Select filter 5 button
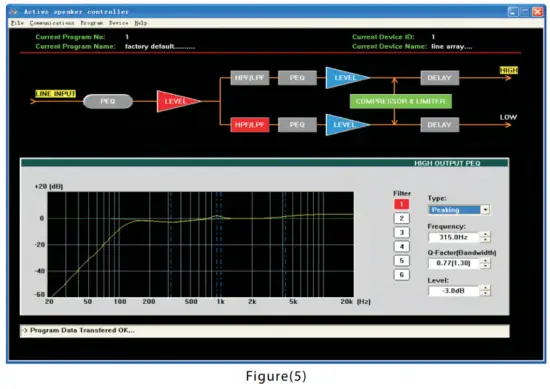 (402, 261)
